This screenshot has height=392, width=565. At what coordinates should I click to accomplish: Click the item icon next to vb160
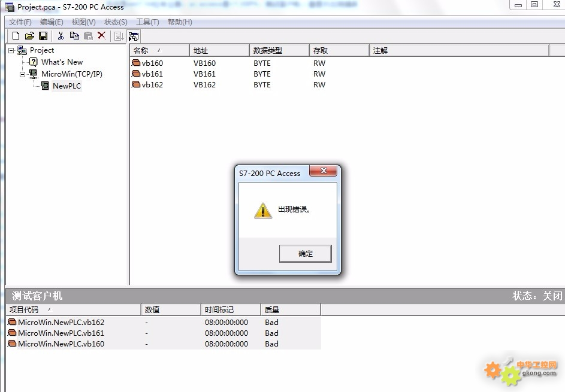pos(136,63)
